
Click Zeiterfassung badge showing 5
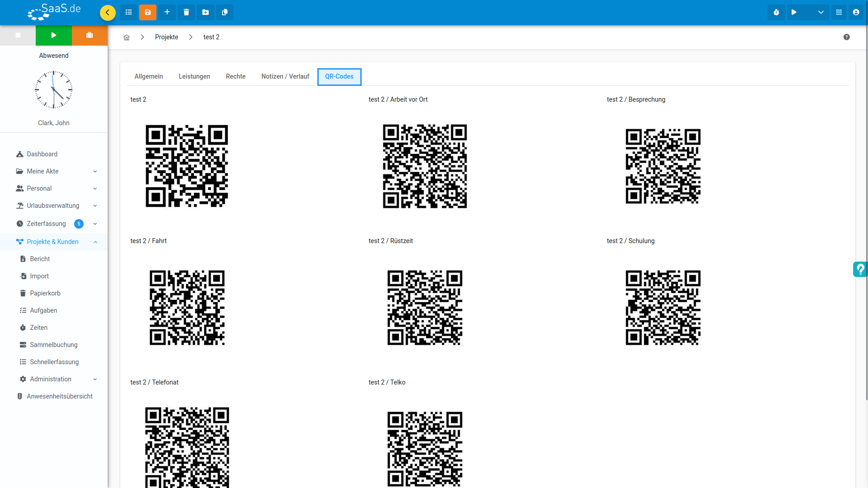coord(79,224)
